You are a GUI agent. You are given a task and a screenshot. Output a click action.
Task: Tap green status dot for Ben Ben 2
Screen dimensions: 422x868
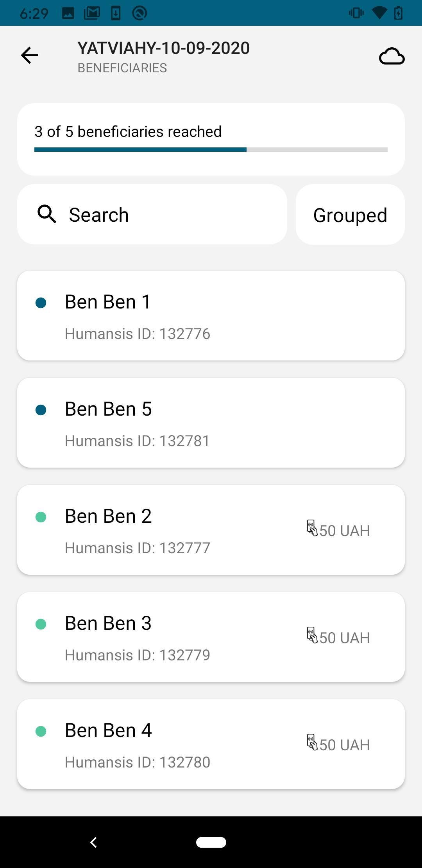point(41,517)
